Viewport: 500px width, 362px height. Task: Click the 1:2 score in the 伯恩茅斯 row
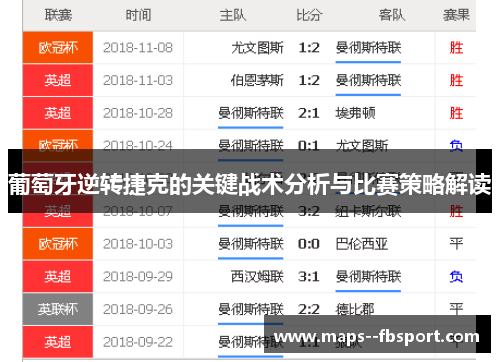309,80
